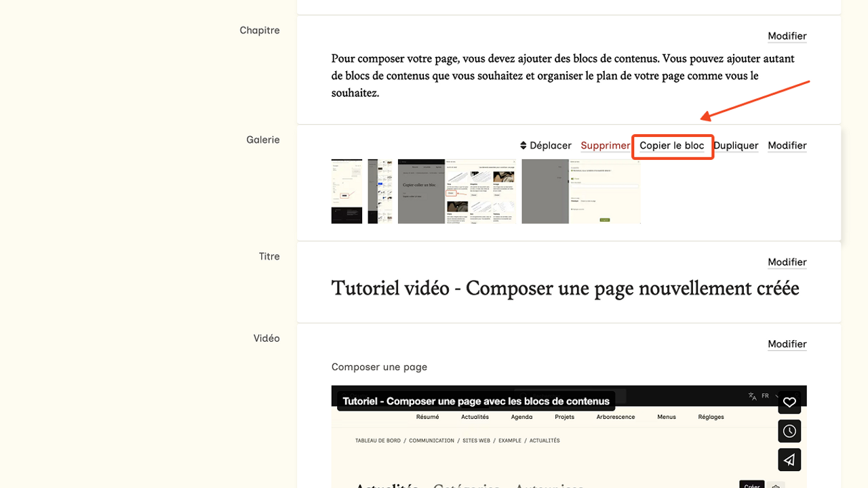The image size is (868, 488).
Task: Open the first gallery thumbnail
Action: 347,191
